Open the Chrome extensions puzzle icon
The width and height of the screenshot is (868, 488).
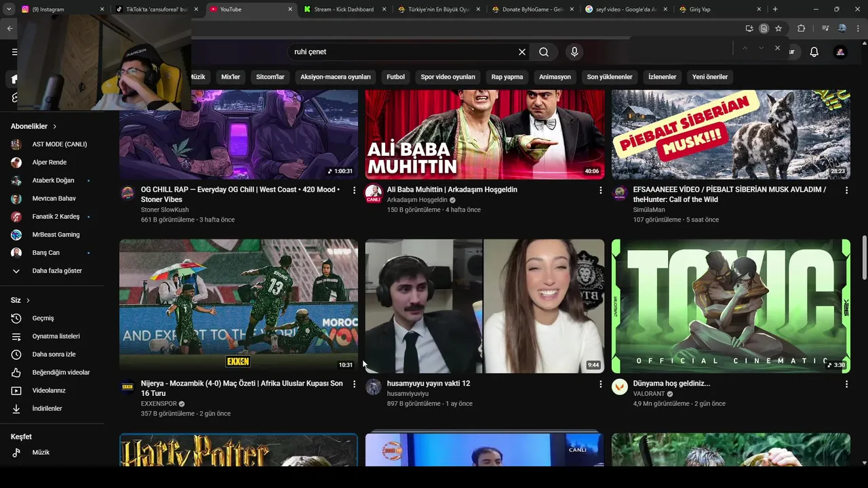pyautogui.click(x=802, y=28)
